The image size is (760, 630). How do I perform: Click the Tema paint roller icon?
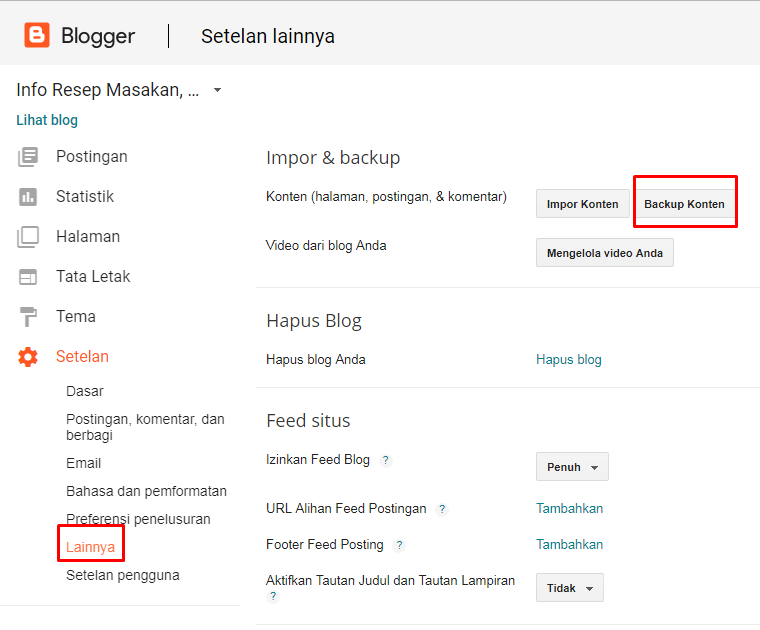28,317
